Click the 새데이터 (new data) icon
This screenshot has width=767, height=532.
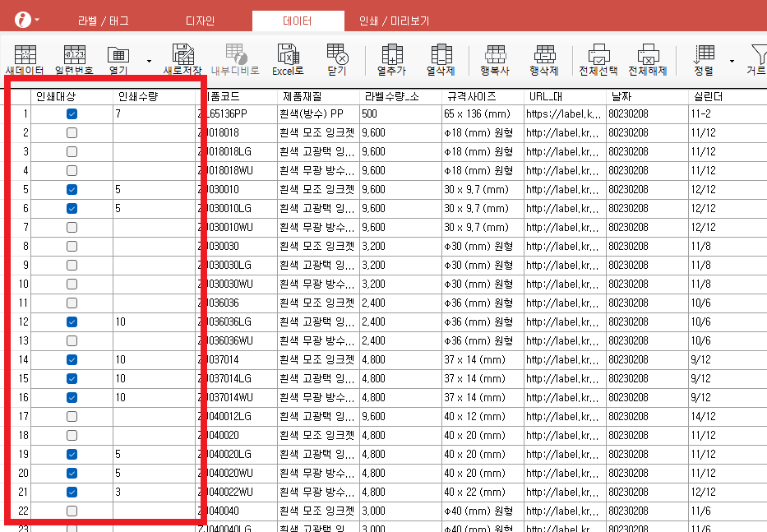25,59
